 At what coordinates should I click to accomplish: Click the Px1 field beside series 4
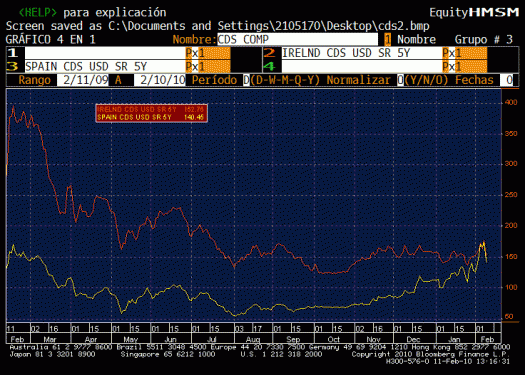click(465, 66)
